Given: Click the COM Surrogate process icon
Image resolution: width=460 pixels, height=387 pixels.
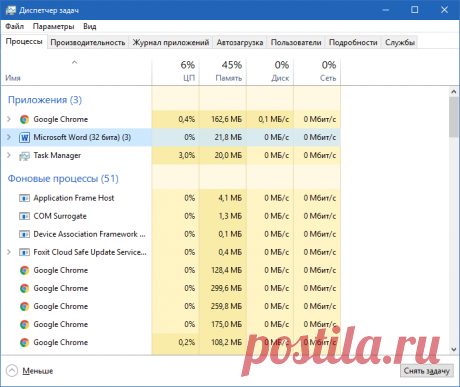Looking at the screenshot, I should [24, 216].
